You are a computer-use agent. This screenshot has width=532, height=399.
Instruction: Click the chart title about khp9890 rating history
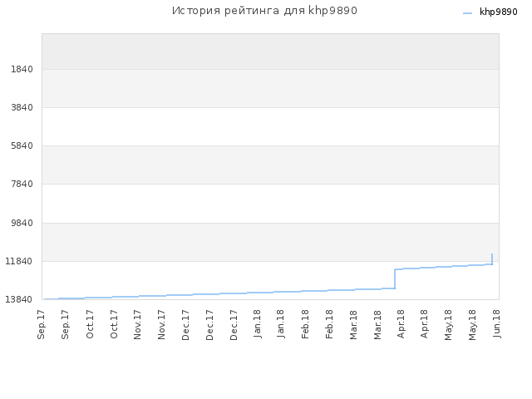264,11
